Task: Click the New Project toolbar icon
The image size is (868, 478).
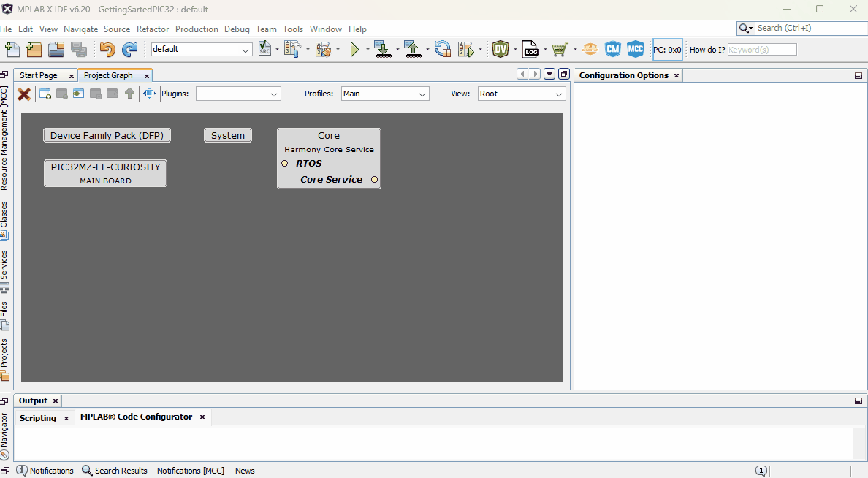Action: (x=34, y=49)
